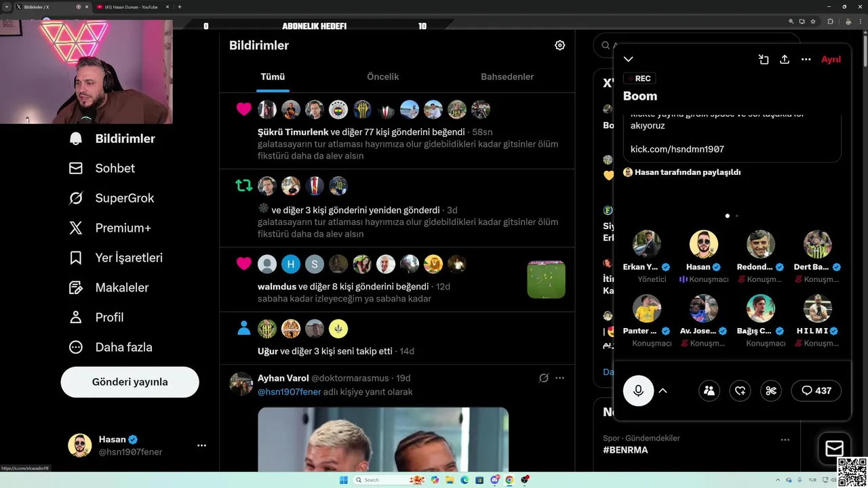Open the @hsn1907fener mention link
Viewport: 868px width, 488px height.
(289, 392)
